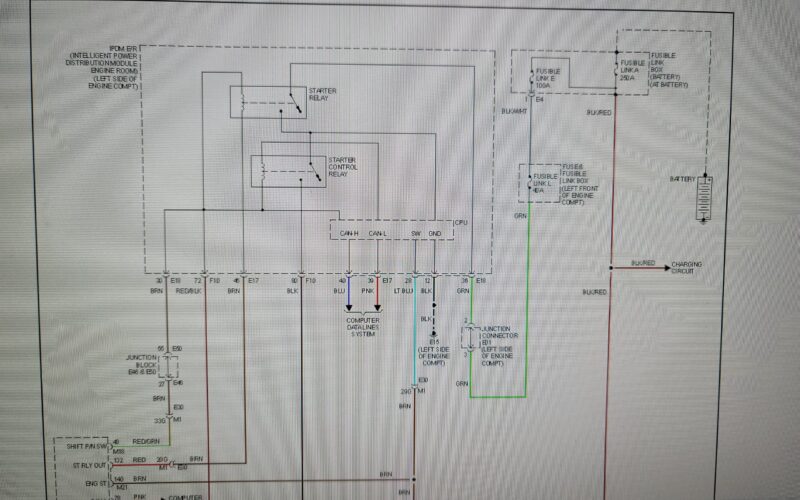Click the Battery symbol
The width and height of the screenshot is (800, 500).
pos(708,197)
